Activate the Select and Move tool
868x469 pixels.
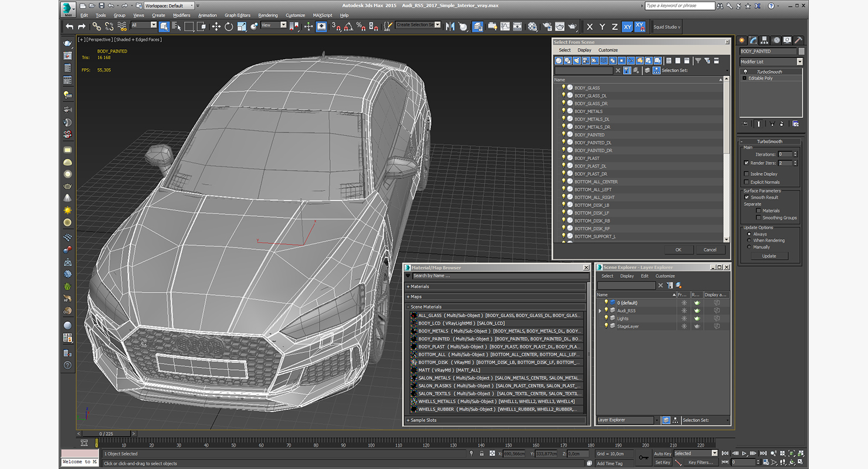pos(216,26)
